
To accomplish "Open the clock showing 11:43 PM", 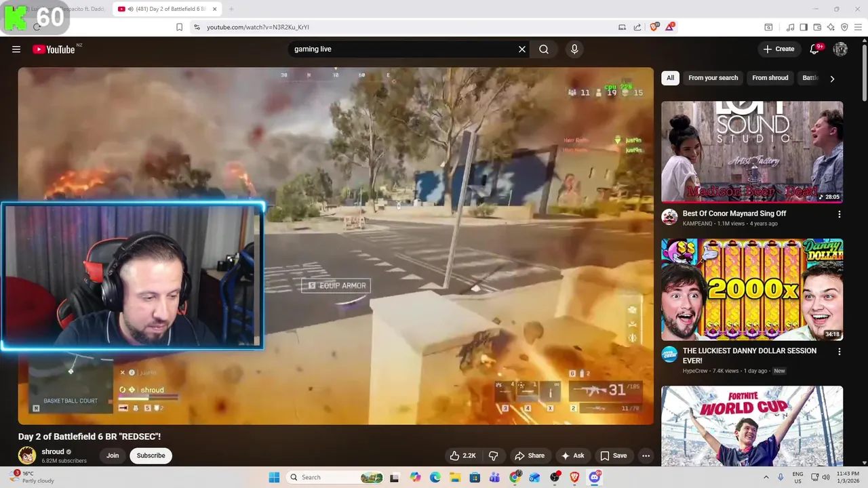I will [x=847, y=477].
